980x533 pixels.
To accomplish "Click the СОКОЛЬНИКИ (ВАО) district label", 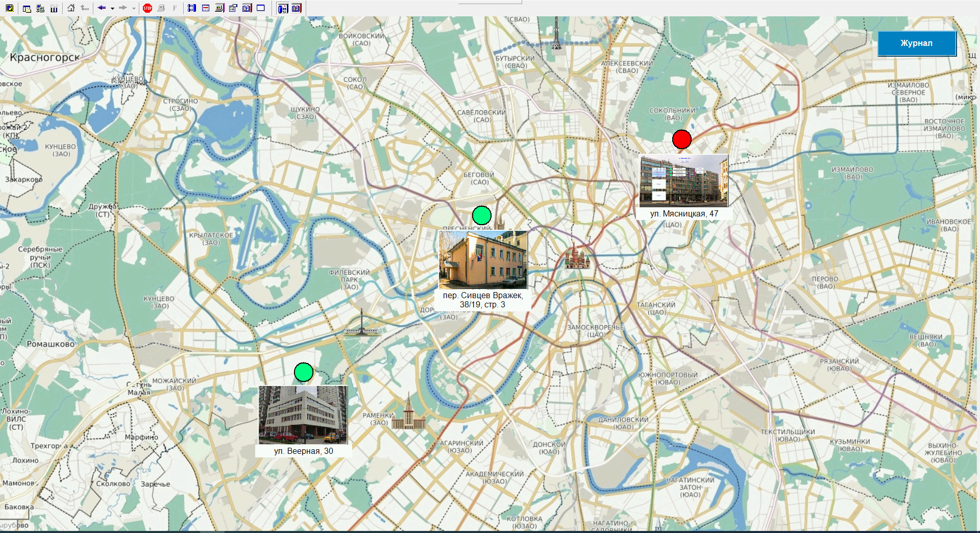I will tap(672, 114).
